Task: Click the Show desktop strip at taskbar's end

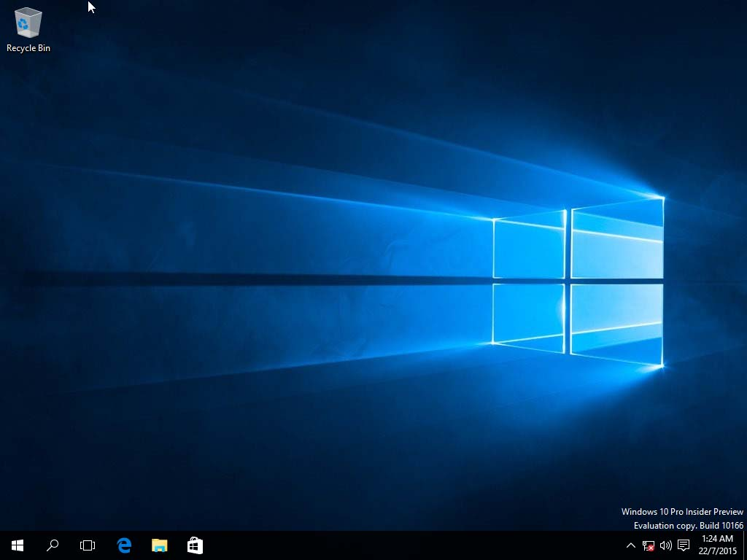Action: pyautogui.click(x=745, y=545)
